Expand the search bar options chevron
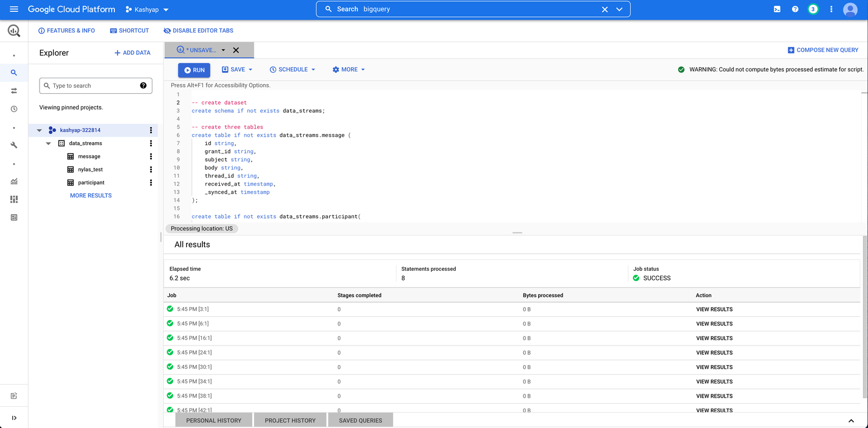The width and height of the screenshot is (868, 428). 619,9
